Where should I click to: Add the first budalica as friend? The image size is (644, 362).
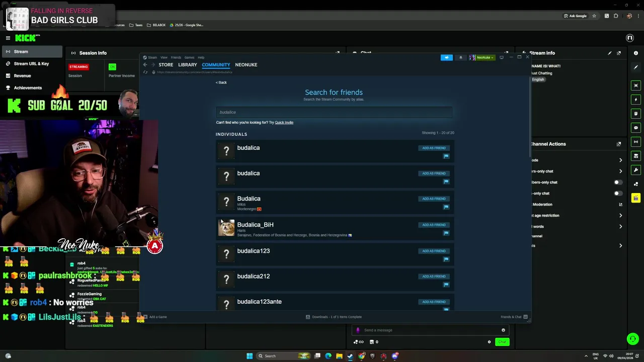434,148
